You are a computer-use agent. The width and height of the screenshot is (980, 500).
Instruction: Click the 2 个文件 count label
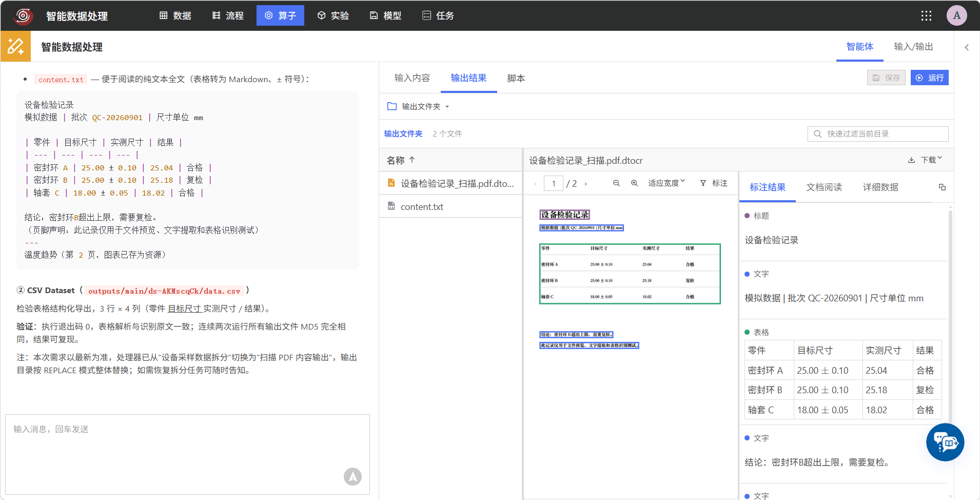pos(447,133)
